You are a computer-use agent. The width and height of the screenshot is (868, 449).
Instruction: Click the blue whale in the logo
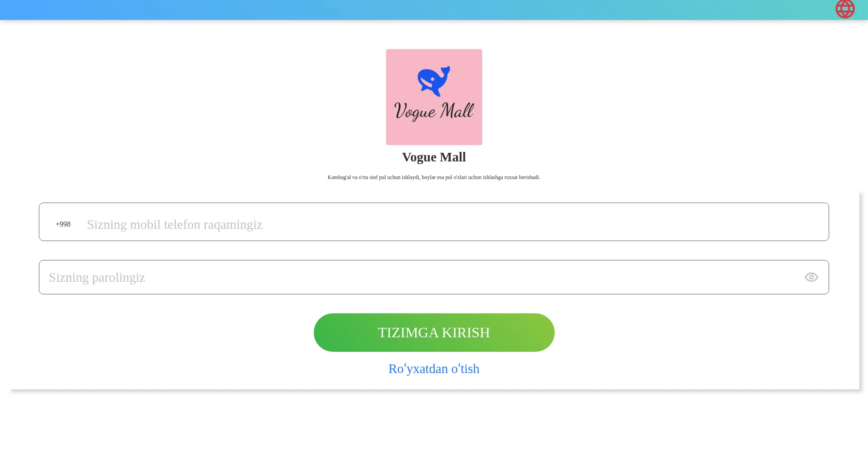434,81
